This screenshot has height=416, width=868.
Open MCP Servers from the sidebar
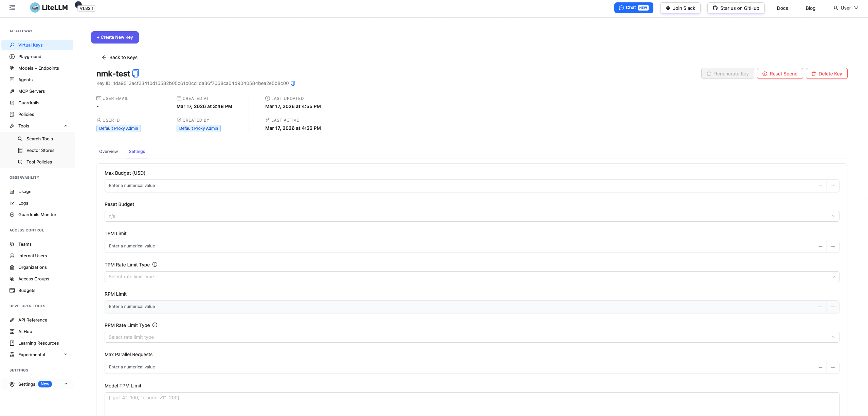tap(32, 91)
